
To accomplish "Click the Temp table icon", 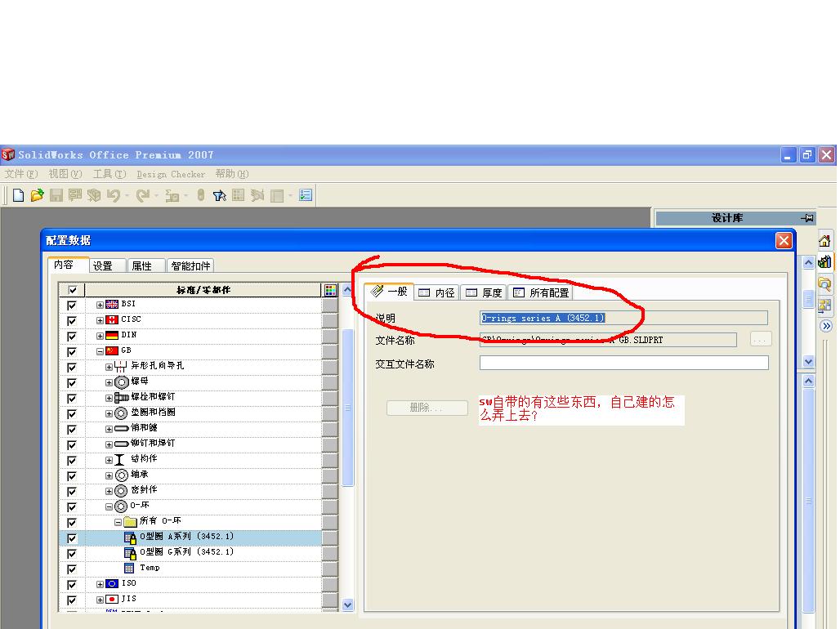I will click(129, 568).
